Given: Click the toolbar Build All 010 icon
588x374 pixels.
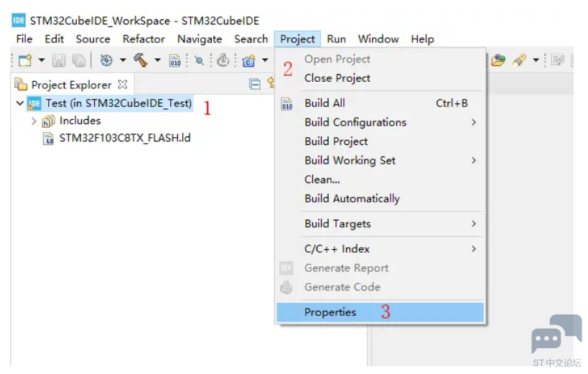Looking at the screenshot, I should (x=175, y=60).
